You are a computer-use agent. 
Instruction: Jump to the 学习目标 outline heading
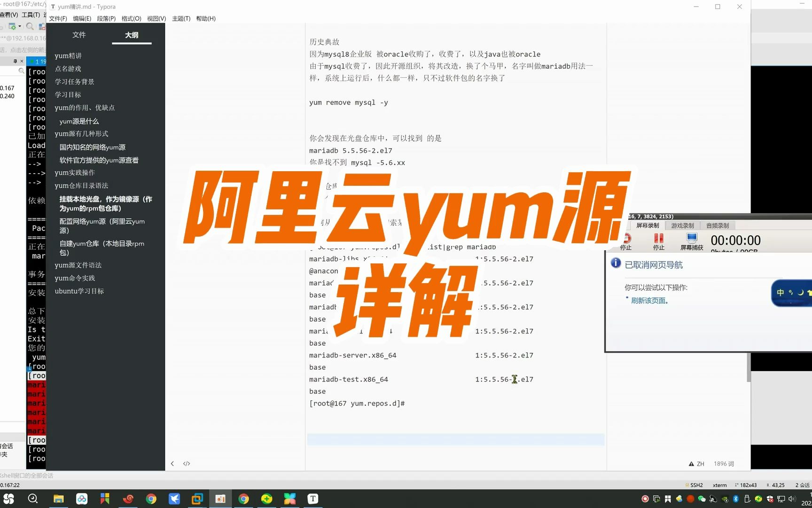(x=68, y=95)
